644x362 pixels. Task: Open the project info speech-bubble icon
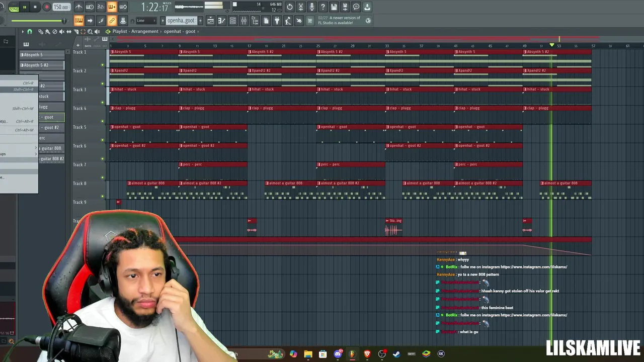point(356,7)
